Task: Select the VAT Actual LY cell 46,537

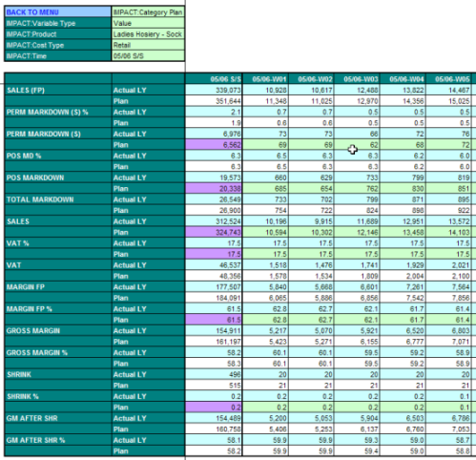Action: click(x=214, y=265)
